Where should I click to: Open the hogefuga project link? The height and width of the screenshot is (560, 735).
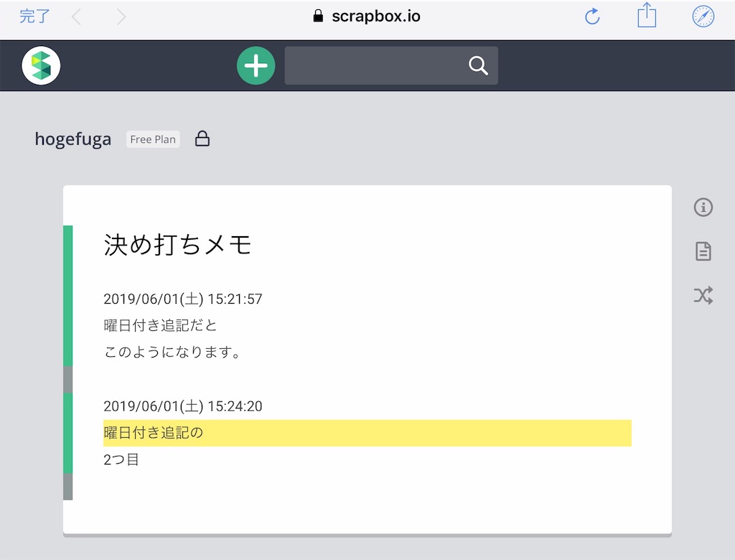[73, 139]
